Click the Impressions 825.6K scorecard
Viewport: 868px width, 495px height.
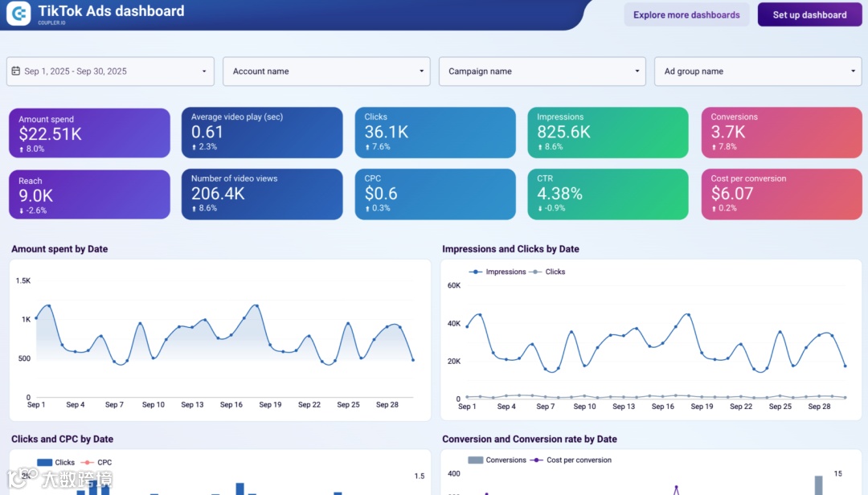tap(608, 133)
